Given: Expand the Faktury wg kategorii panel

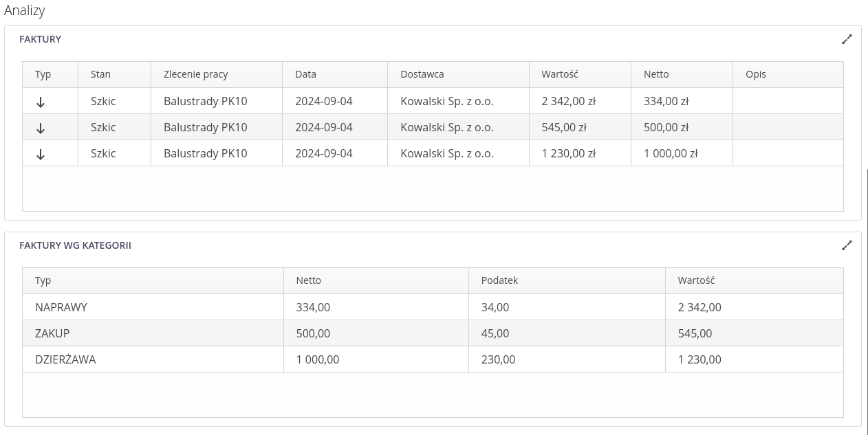Looking at the screenshot, I should click(x=847, y=245).
